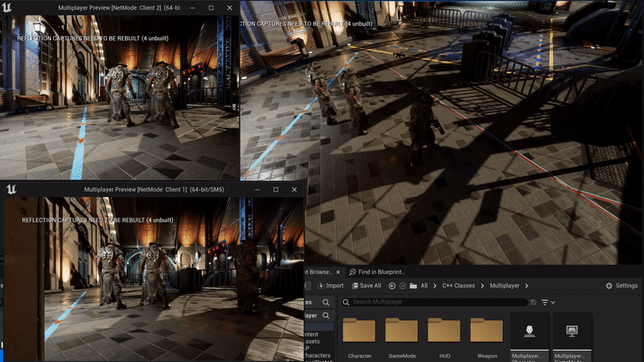This screenshot has height=362, width=644.
Task: Select the MultiplayerCharacter class asset
Action: 530,337
